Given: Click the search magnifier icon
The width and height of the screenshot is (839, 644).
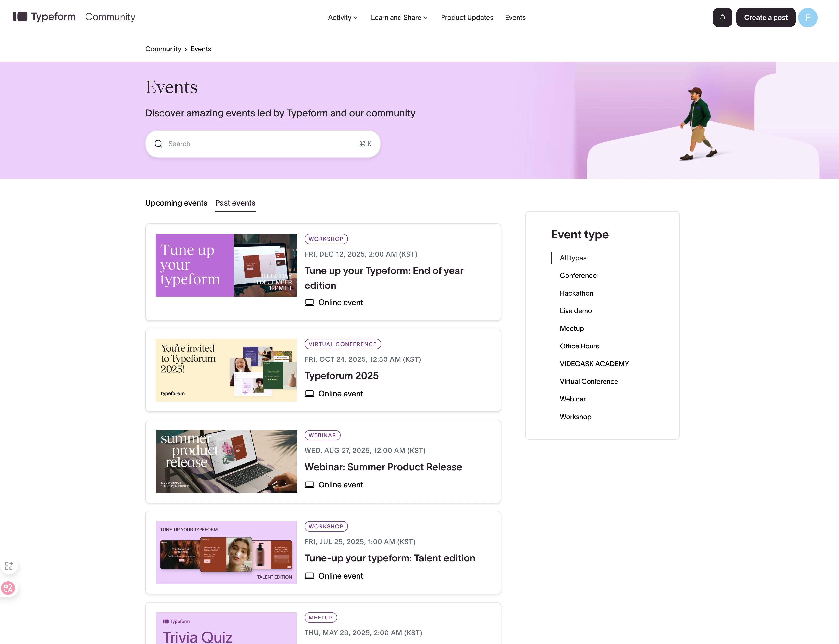Looking at the screenshot, I should [x=158, y=144].
